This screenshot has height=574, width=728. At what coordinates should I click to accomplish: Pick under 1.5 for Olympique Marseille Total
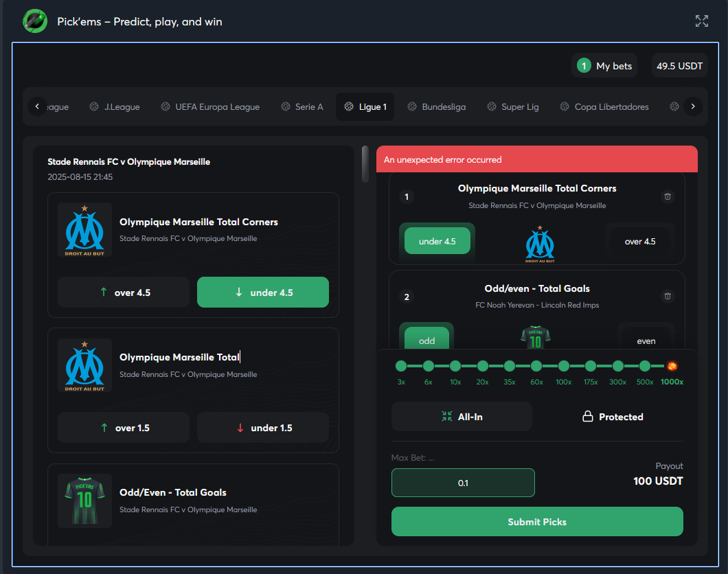[263, 428]
